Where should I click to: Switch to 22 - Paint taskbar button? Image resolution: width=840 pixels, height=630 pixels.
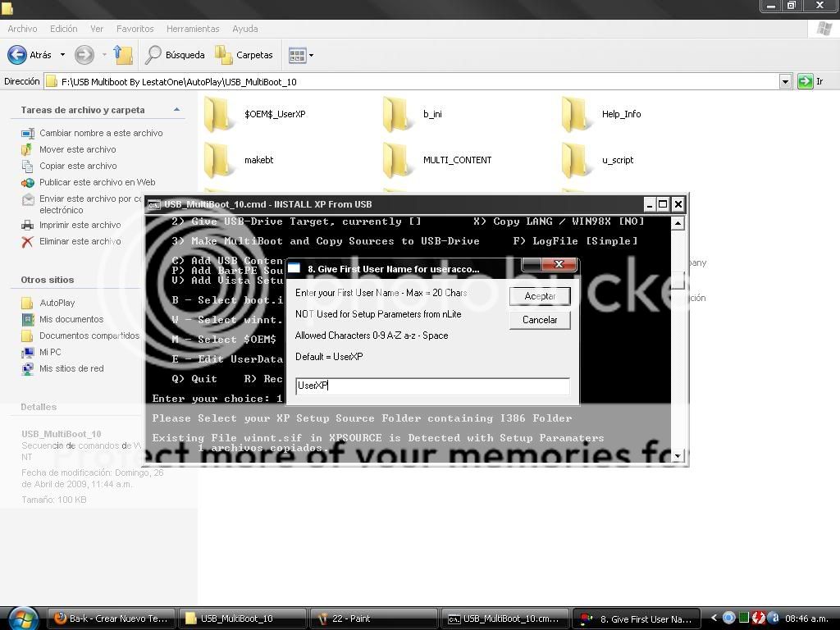[x=373, y=619]
